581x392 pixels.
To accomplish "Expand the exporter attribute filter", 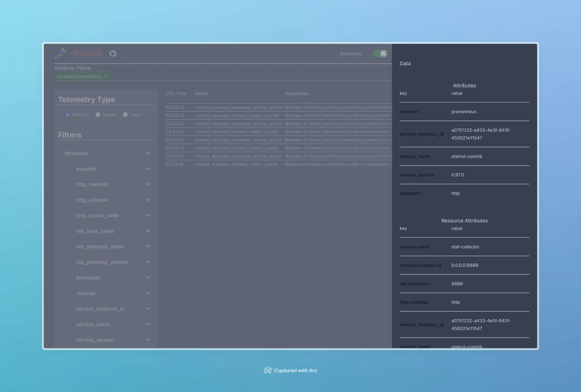I will point(147,169).
